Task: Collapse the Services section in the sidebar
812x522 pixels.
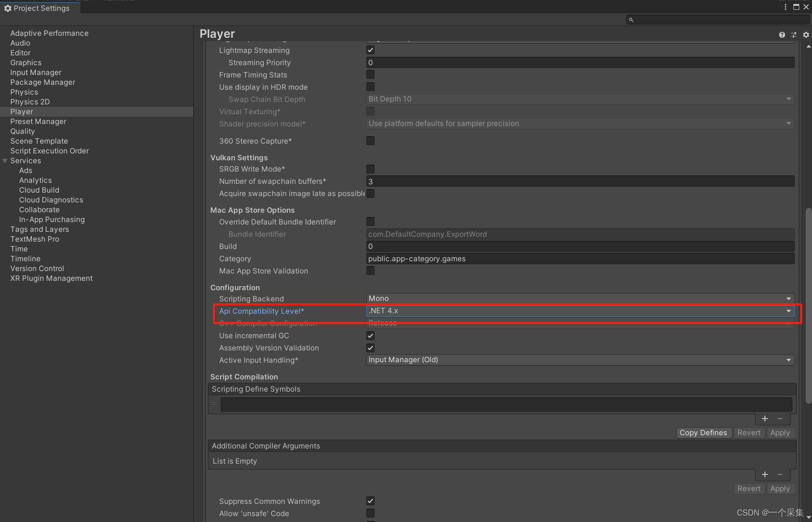Action: tap(5, 160)
